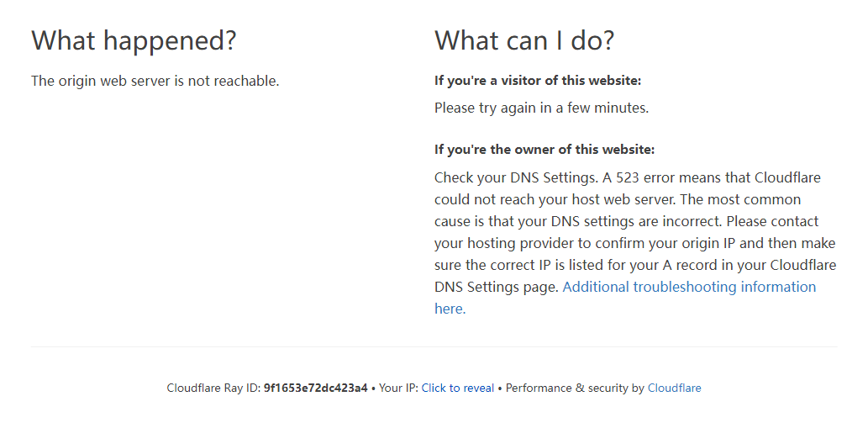
Task: Click "Please try again in a few minutes" text
Action: click(x=541, y=108)
